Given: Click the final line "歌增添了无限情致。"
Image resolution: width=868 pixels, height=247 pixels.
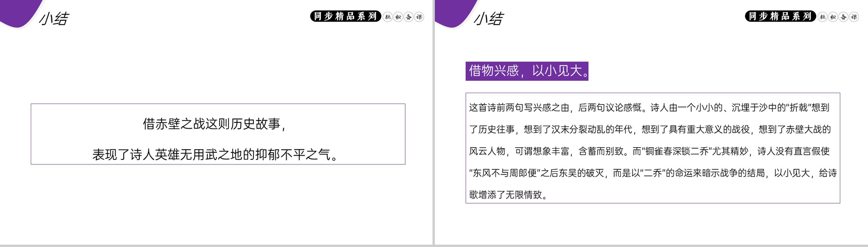Looking at the screenshot, I should tap(509, 195).
